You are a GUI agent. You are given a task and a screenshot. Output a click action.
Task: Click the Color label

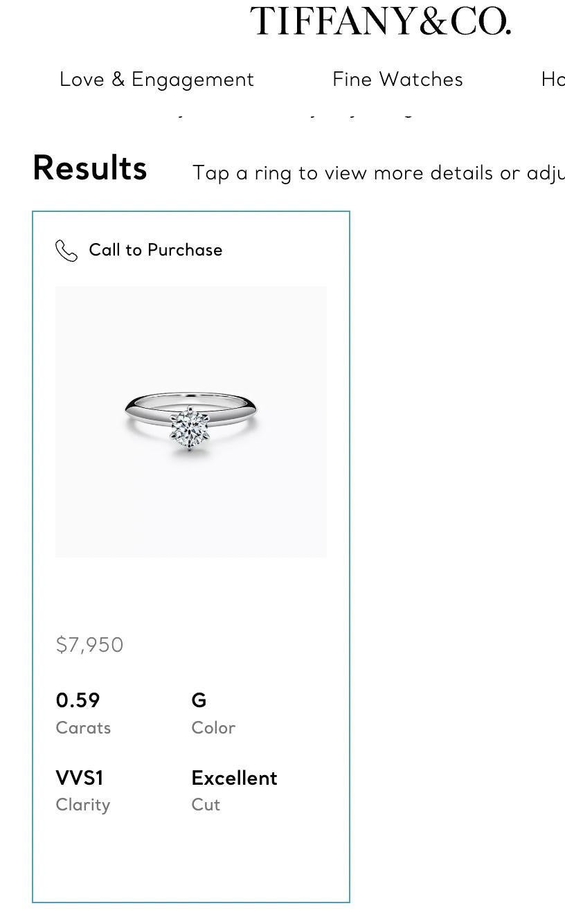pos(213,728)
